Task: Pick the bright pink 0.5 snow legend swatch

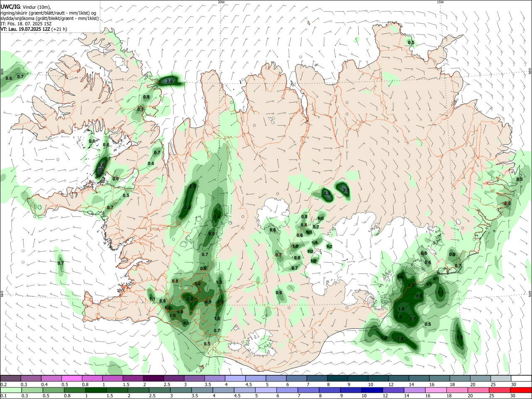Action: tap(71, 378)
